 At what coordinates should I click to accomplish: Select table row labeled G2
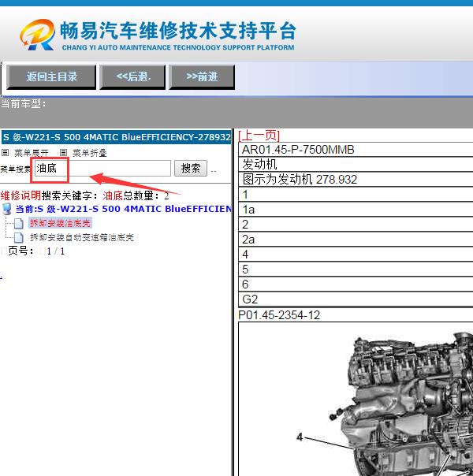click(356, 299)
